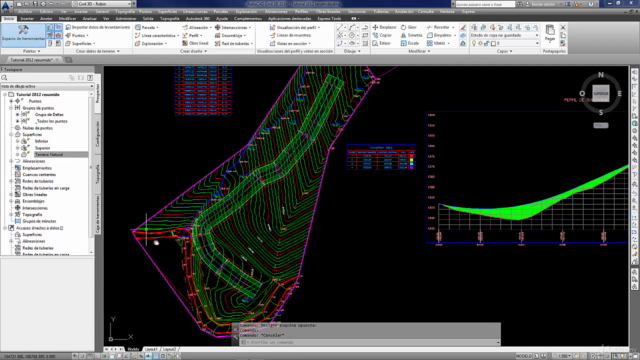Click Líneas de muestreo icon
640x360 pixels.
coord(272,36)
